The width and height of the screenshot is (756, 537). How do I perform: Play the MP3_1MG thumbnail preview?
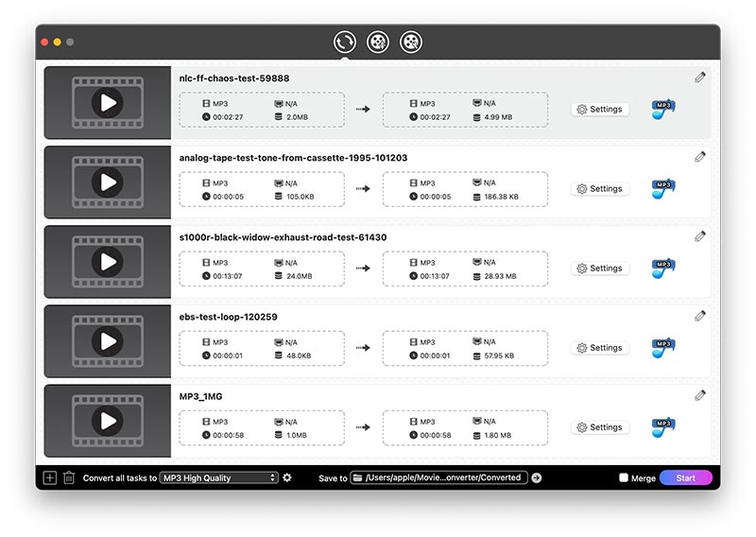[108, 421]
